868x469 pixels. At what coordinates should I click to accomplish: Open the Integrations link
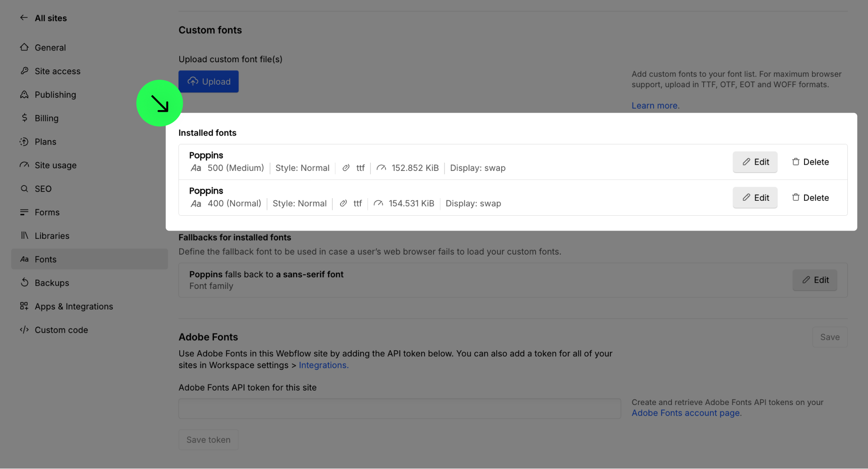click(x=324, y=365)
